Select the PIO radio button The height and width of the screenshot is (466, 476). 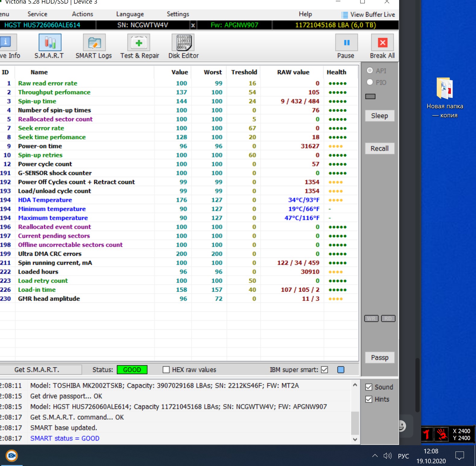coord(370,82)
